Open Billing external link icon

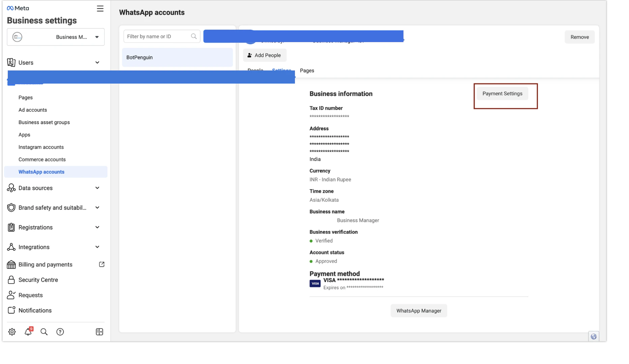click(x=101, y=265)
